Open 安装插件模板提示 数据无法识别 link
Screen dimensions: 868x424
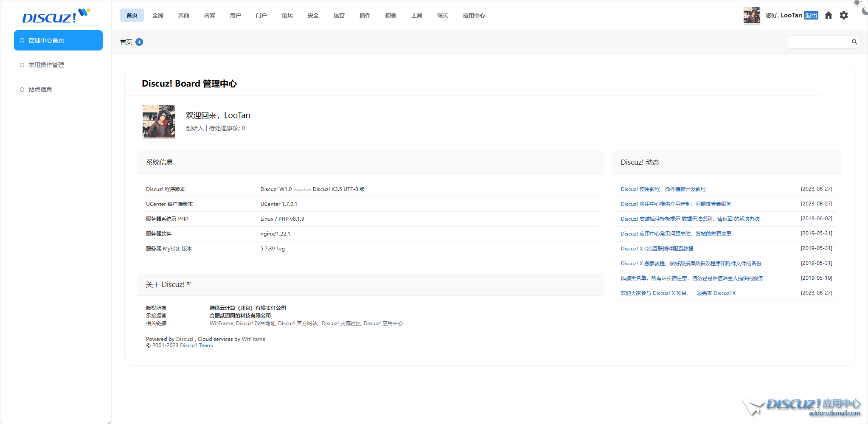click(x=690, y=219)
